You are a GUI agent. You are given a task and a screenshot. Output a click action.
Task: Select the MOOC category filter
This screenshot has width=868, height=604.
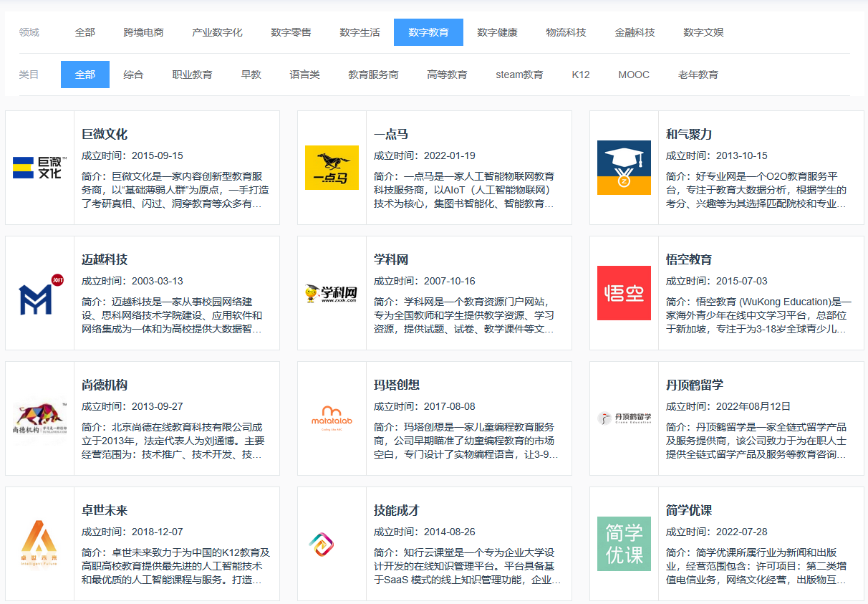[x=633, y=74]
